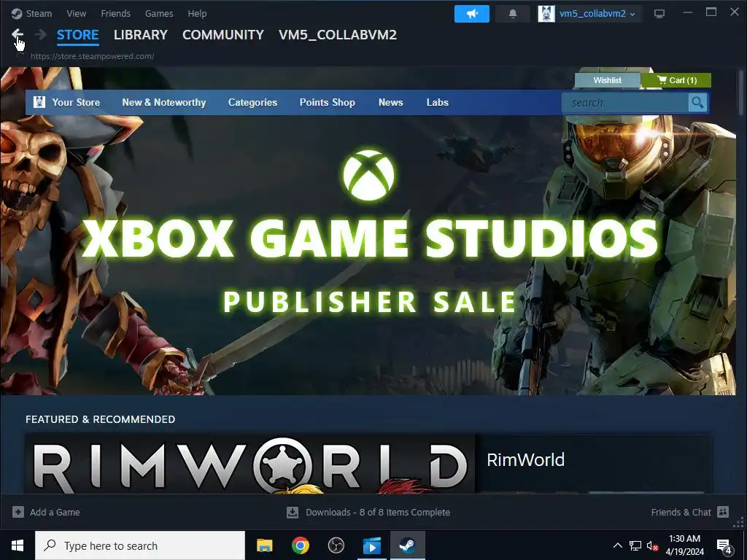Open the View menu

pos(76,13)
